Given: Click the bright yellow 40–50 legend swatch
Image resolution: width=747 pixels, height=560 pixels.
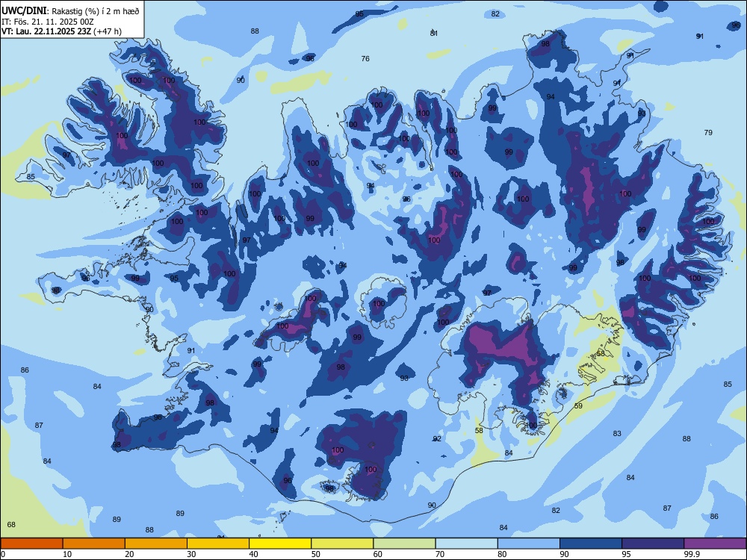Looking at the screenshot, I should tap(280, 544).
